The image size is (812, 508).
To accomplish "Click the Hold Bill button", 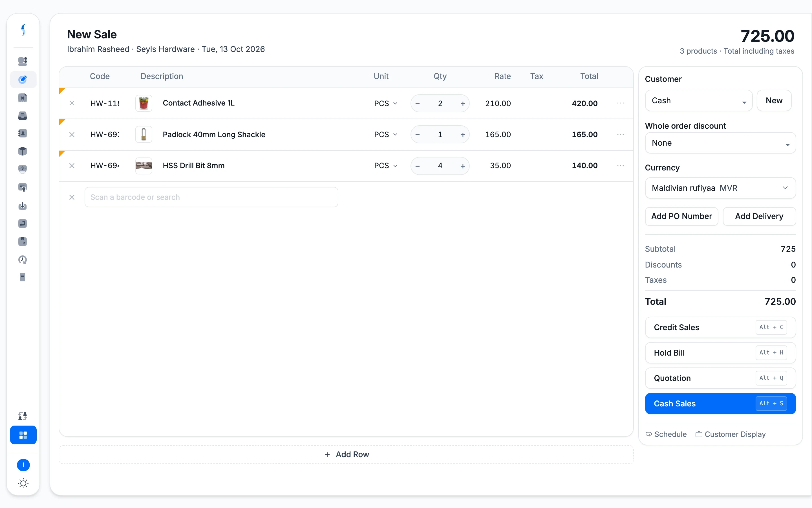I will pos(720,353).
